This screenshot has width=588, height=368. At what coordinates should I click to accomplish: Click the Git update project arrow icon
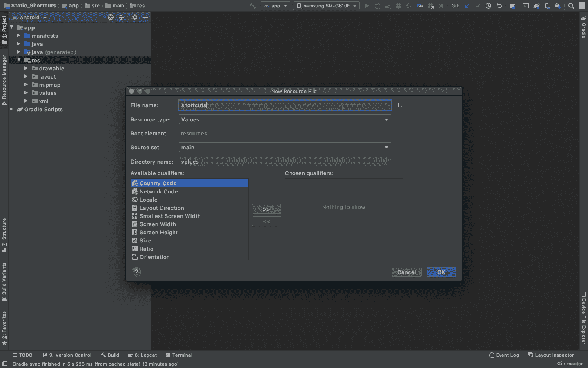pyautogui.click(x=467, y=6)
